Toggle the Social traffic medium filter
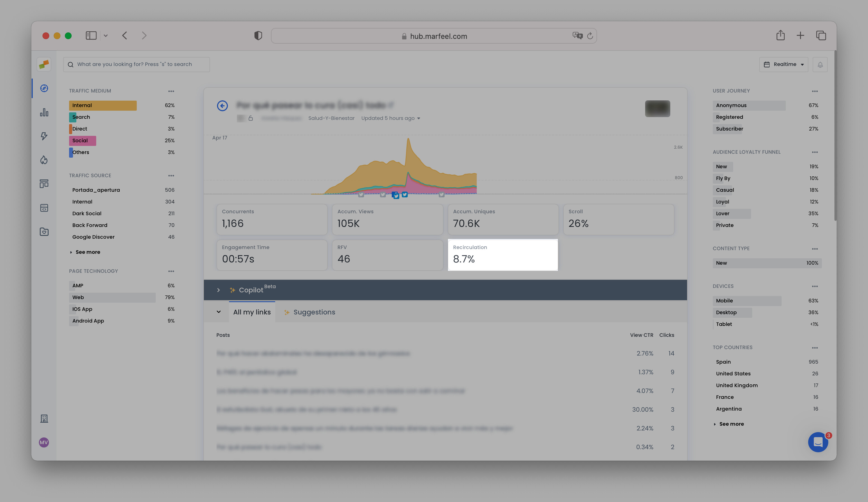Image resolution: width=868 pixels, height=502 pixels. point(82,141)
